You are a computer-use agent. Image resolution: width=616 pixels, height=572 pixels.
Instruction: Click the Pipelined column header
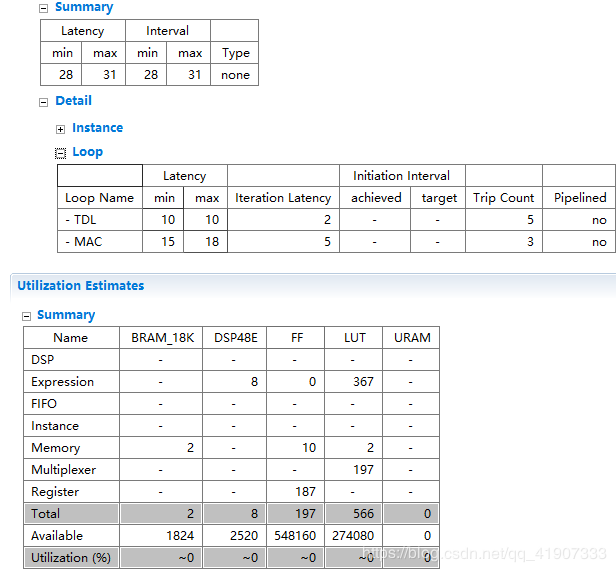[x=580, y=198]
